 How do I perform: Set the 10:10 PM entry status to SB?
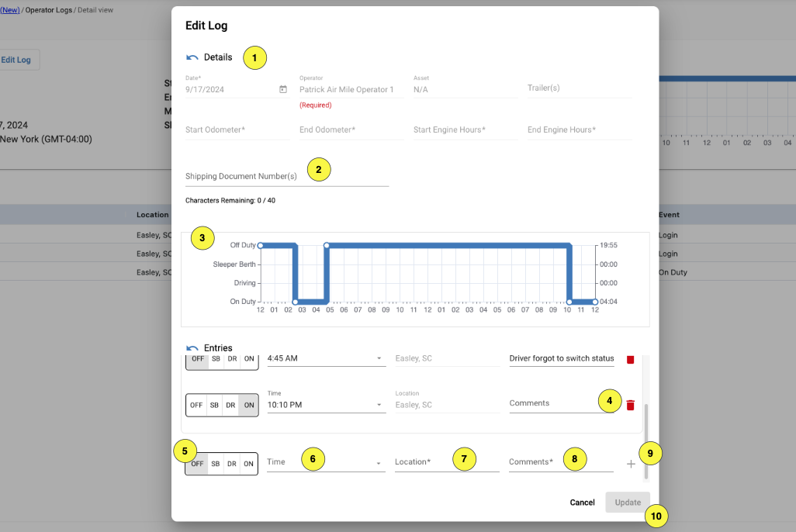tap(215, 405)
